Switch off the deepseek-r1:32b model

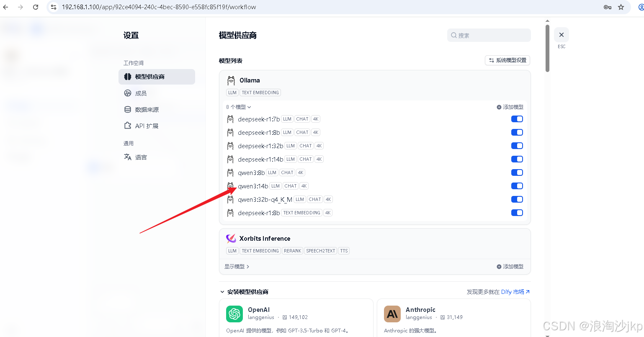coord(517,146)
